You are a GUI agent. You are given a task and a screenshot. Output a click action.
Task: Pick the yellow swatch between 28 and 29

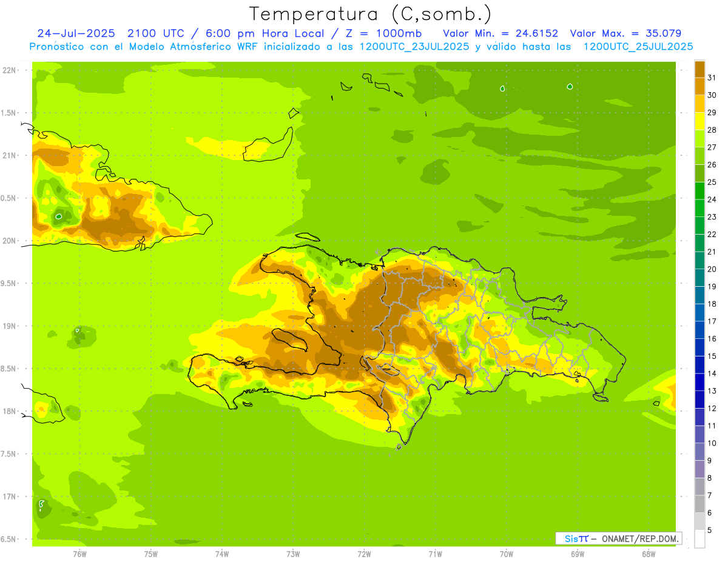click(x=699, y=121)
